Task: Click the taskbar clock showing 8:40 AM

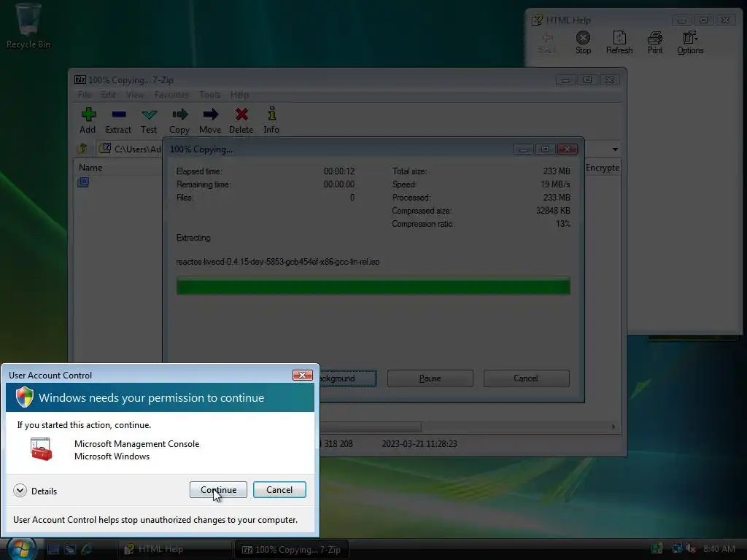Action: coord(719,549)
